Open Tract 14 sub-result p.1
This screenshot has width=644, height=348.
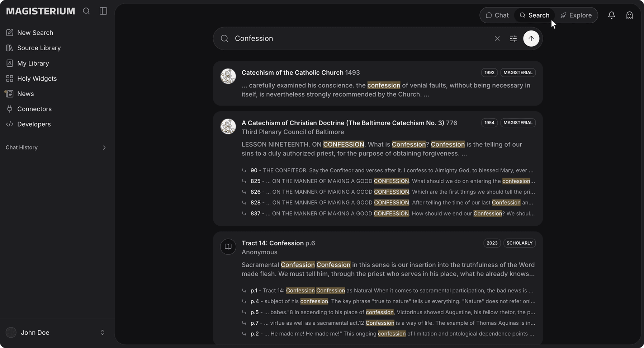pyautogui.click(x=388, y=291)
